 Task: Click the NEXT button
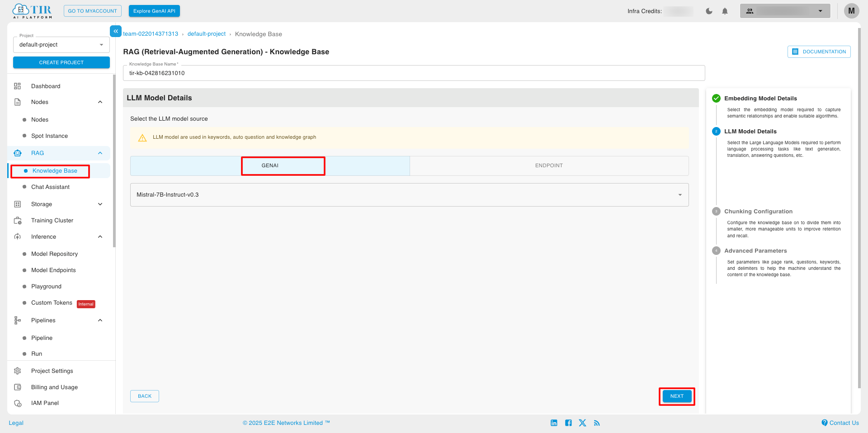677,396
